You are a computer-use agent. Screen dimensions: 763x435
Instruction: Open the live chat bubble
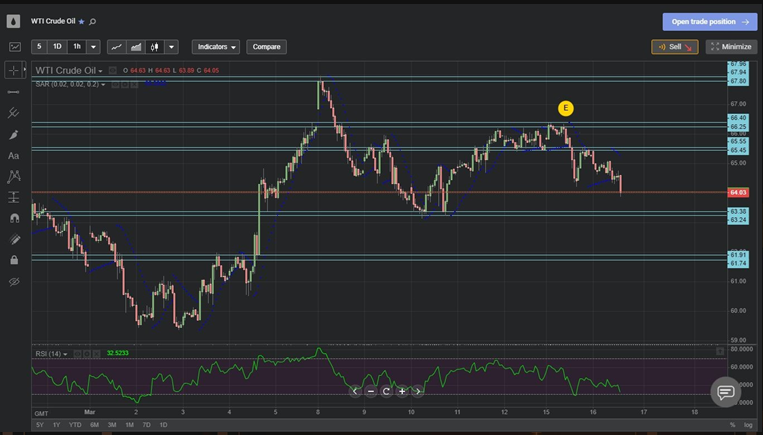[x=726, y=392]
